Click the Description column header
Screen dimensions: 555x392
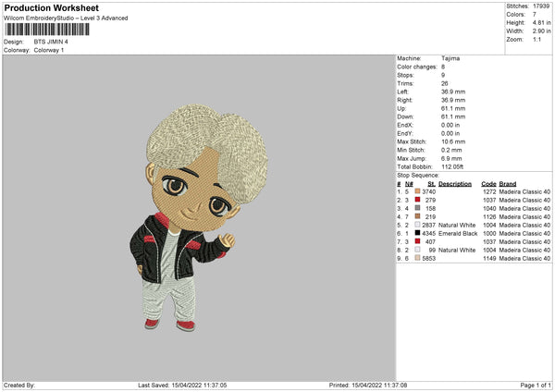[455, 184]
